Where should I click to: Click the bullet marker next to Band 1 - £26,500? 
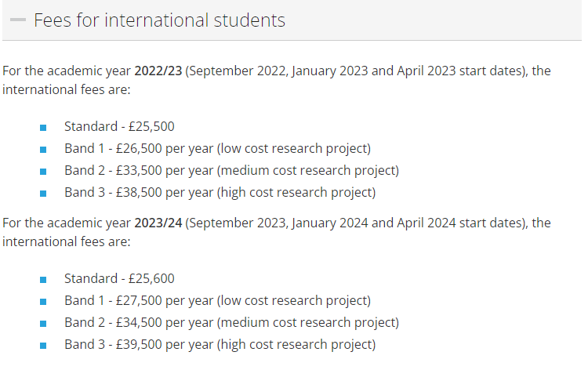coord(43,150)
